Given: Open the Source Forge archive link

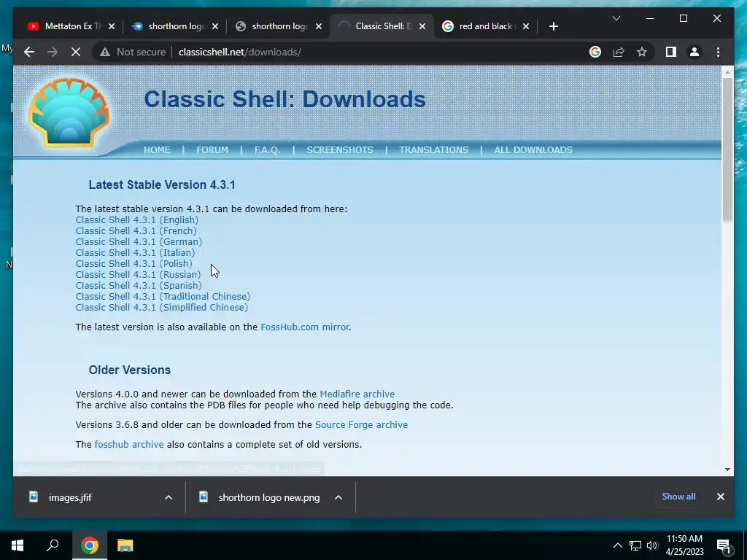Looking at the screenshot, I should pos(361,424).
